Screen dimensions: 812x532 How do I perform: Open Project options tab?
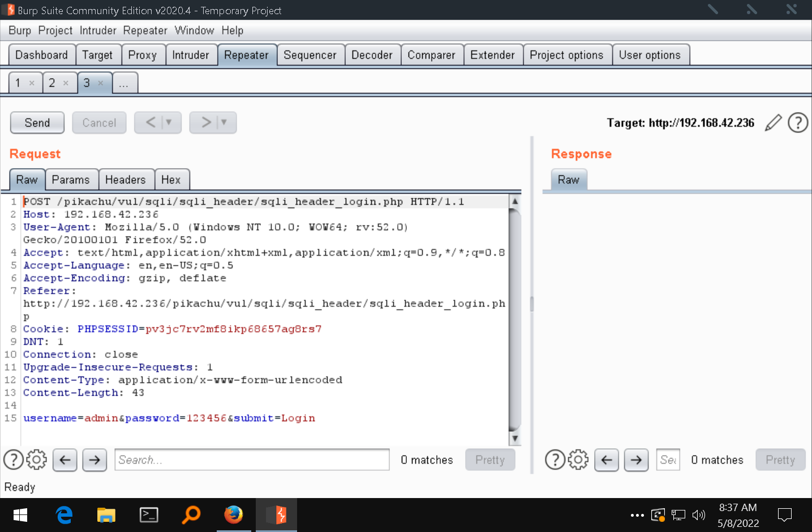[x=567, y=55]
